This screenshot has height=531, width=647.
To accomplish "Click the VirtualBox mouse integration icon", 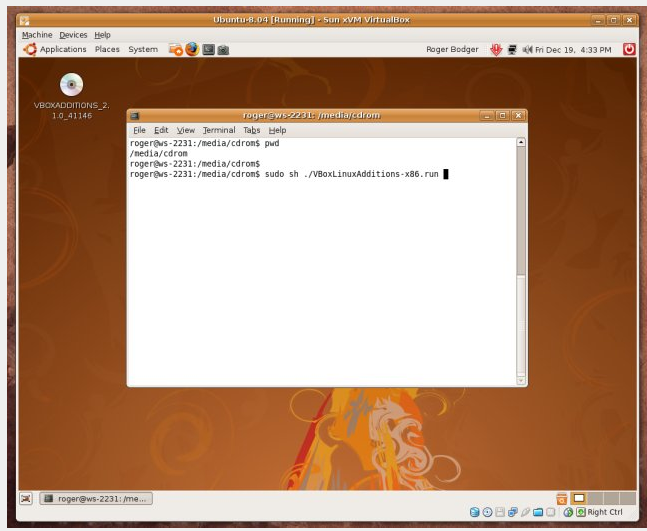I will (568, 512).
